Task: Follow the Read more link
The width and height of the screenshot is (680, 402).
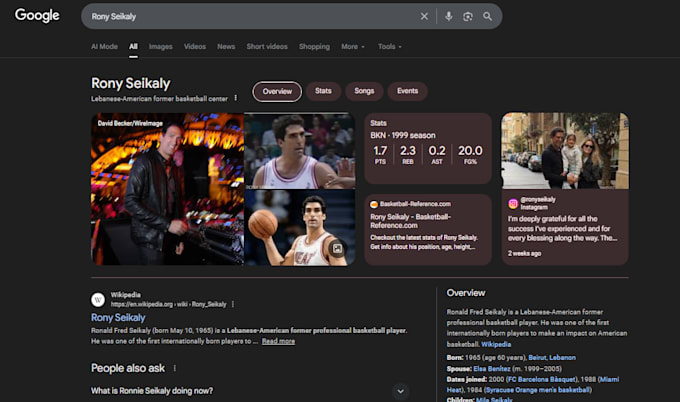Action: coord(278,341)
